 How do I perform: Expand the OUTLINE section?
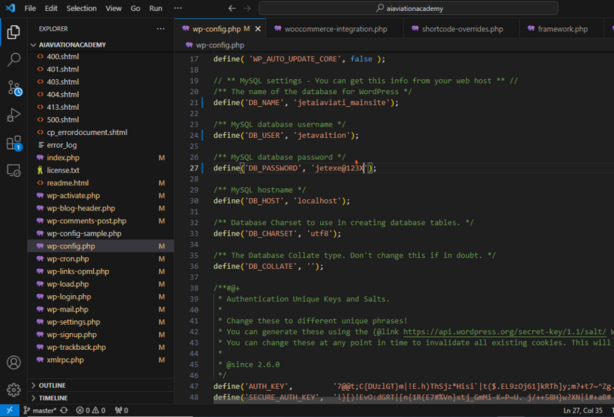point(52,385)
